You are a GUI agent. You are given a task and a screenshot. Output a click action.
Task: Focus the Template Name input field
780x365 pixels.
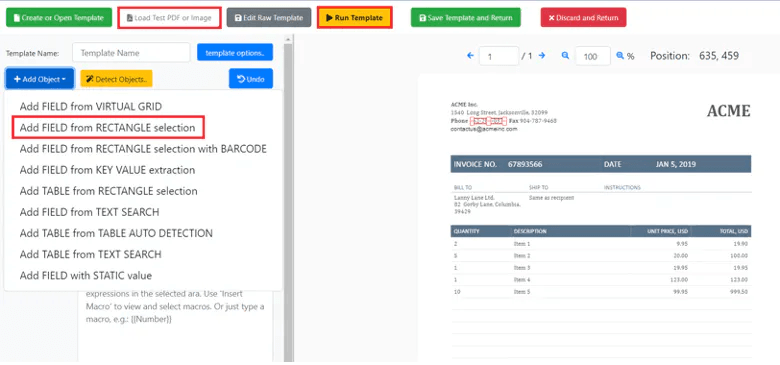pyautogui.click(x=131, y=53)
